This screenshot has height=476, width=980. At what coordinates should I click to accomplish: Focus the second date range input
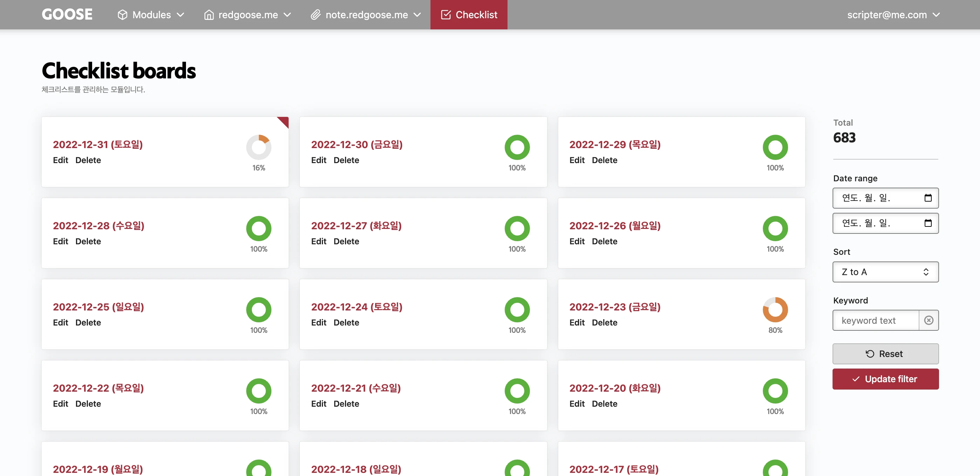pos(885,223)
